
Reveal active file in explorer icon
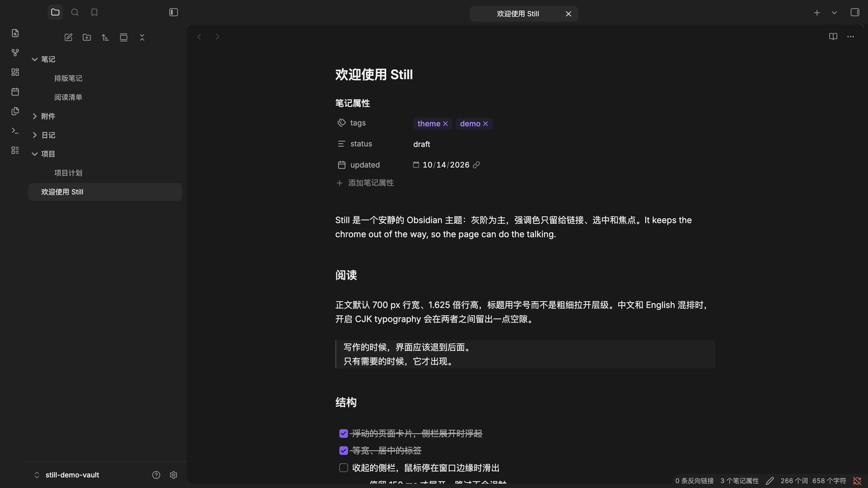(124, 37)
